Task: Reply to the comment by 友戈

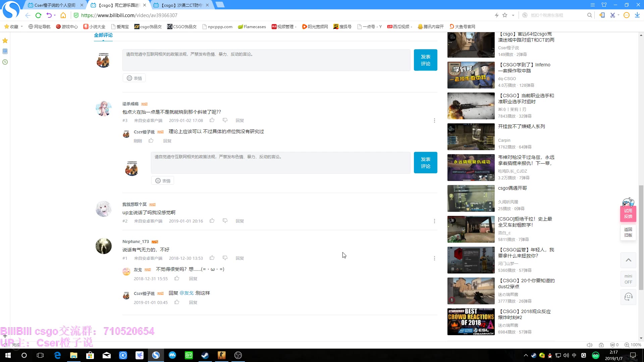Action: click(x=193, y=279)
